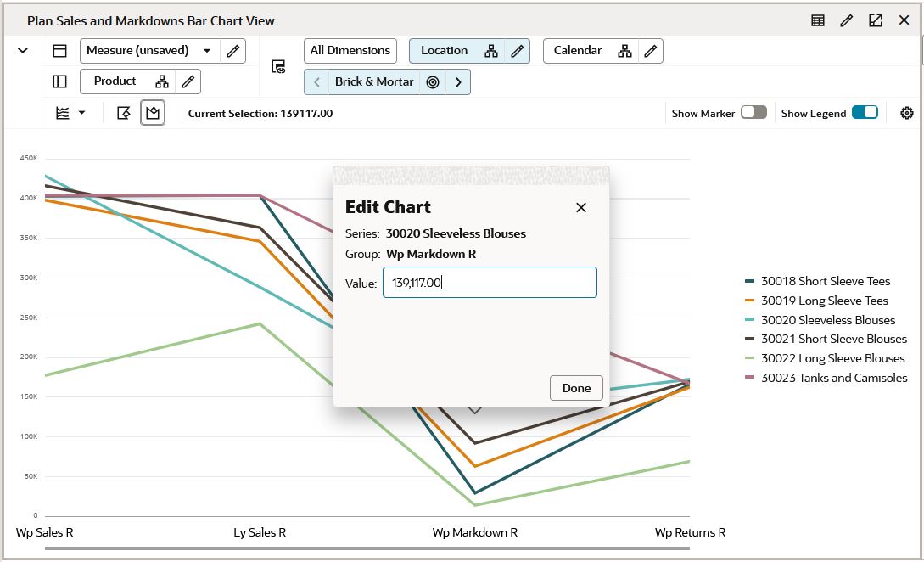The height and width of the screenshot is (562, 924).
Task: Click the Done button
Action: pyautogui.click(x=576, y=388)
